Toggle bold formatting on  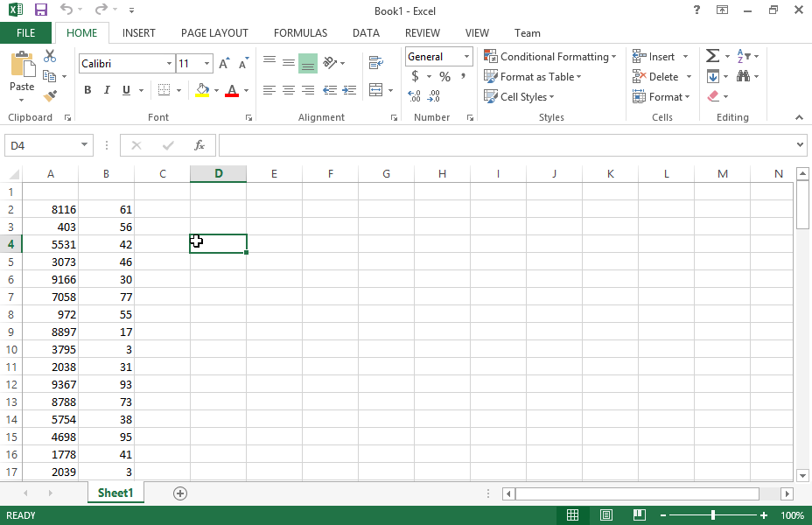(87, 90)
